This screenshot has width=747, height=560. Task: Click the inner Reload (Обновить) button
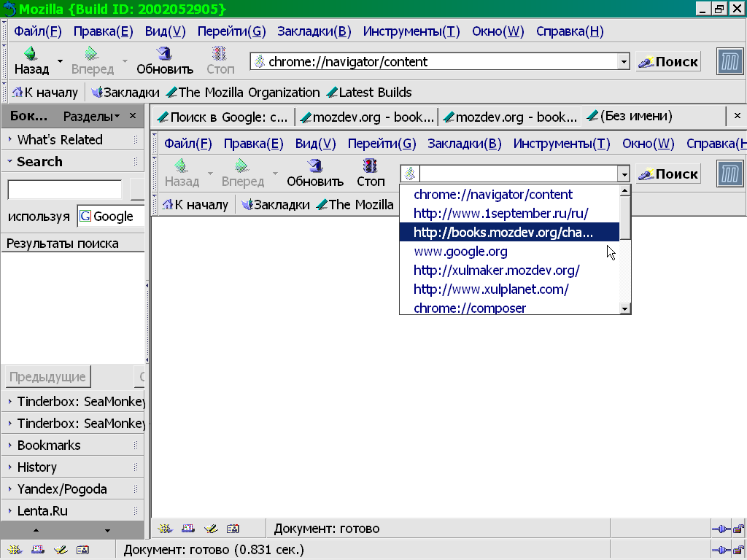[x=314, y=174]
